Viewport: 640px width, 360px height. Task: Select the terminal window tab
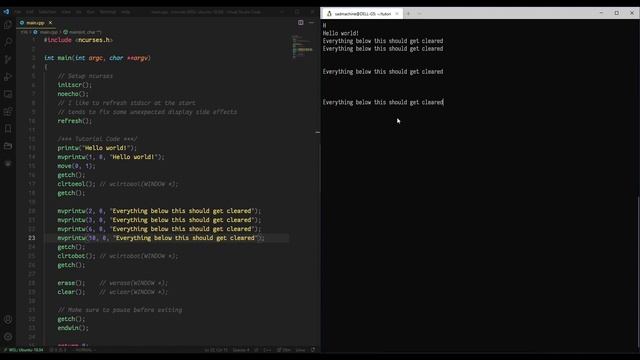tap(362, 13)
